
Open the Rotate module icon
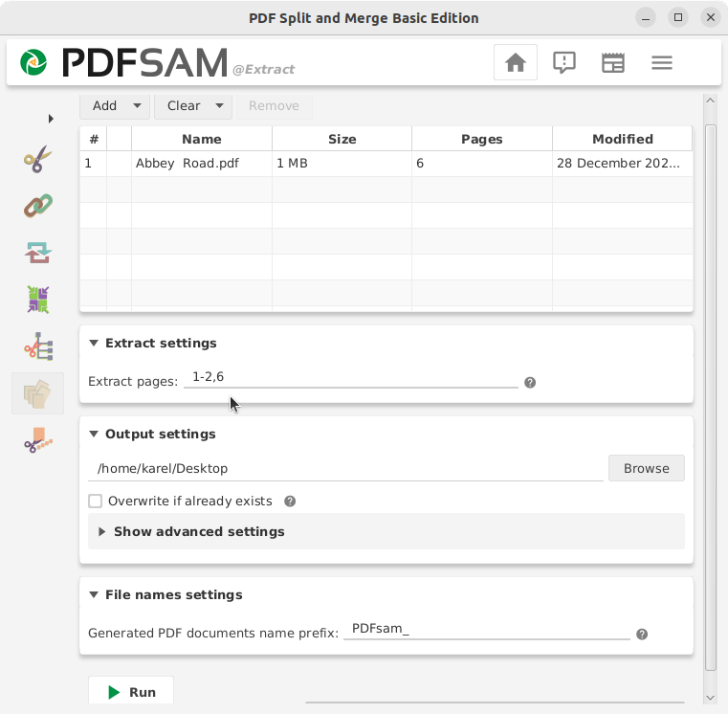pyautogui.click(x=37, y=300)
